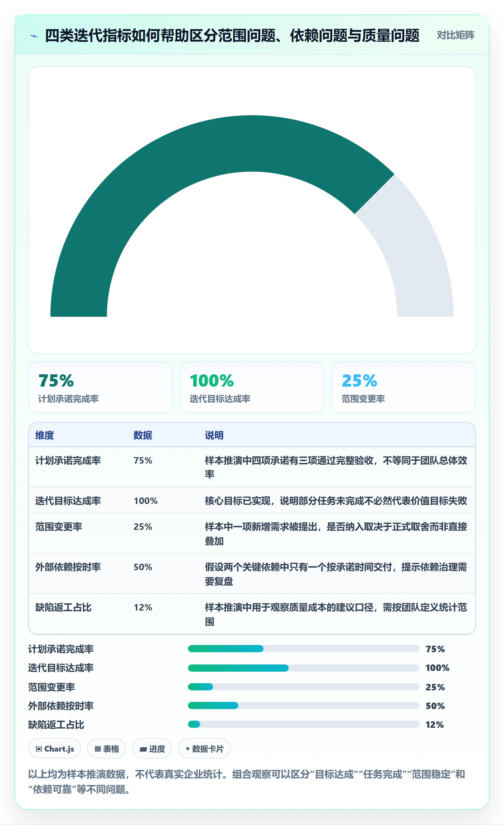Click the 说明 column header
The height and width of the screenshot is (825, 504).
(214, 435)
